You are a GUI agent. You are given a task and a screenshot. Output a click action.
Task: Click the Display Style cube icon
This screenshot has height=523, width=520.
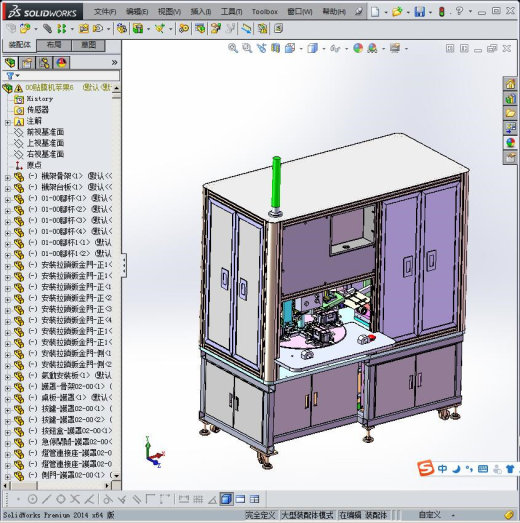coord(313,48)
